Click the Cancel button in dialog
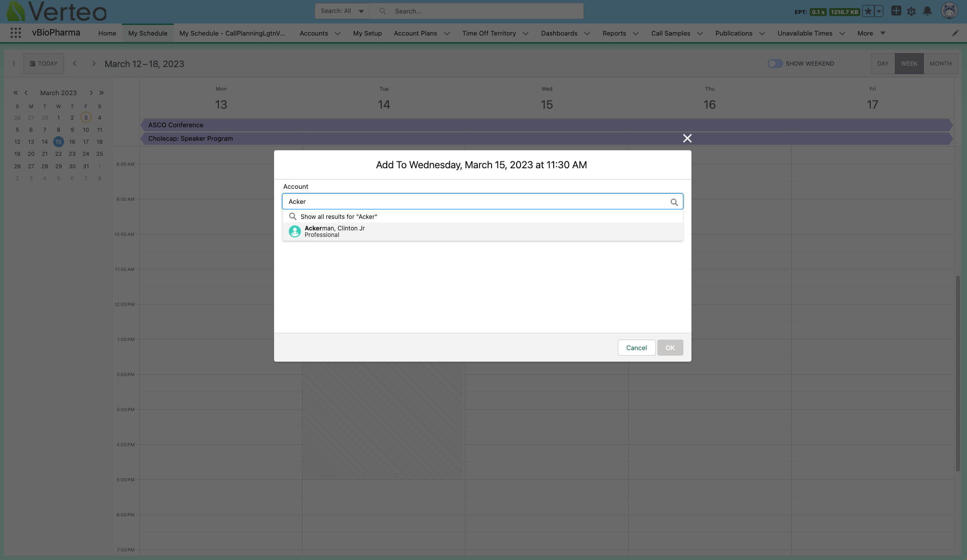The image size is (967, 560). click(636, 348)
